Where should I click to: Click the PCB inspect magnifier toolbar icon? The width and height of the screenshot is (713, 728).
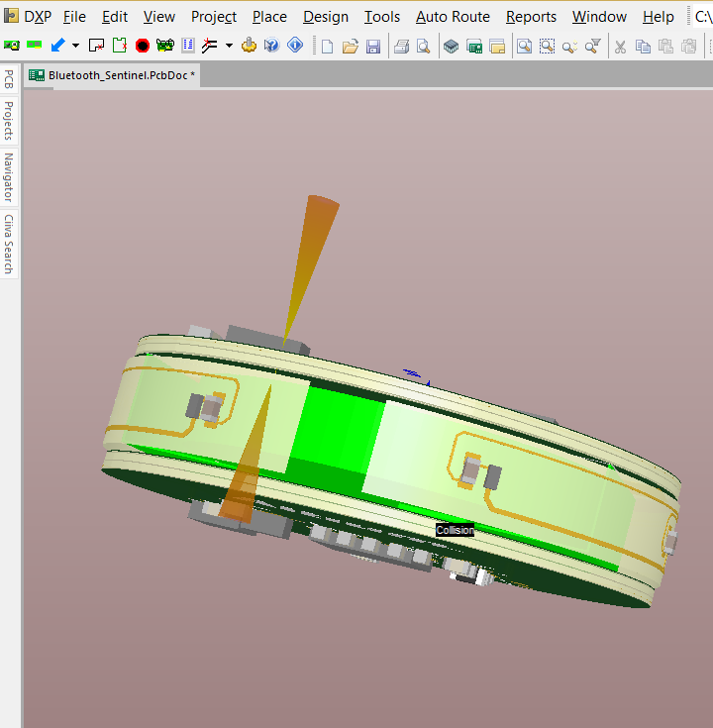(12, 46)
